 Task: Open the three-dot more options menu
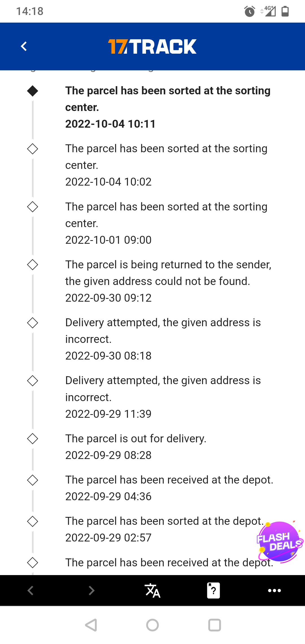[274, 591]
